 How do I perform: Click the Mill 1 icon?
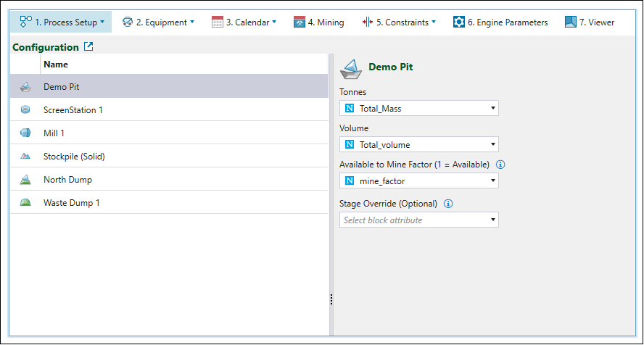click(25, 133)
